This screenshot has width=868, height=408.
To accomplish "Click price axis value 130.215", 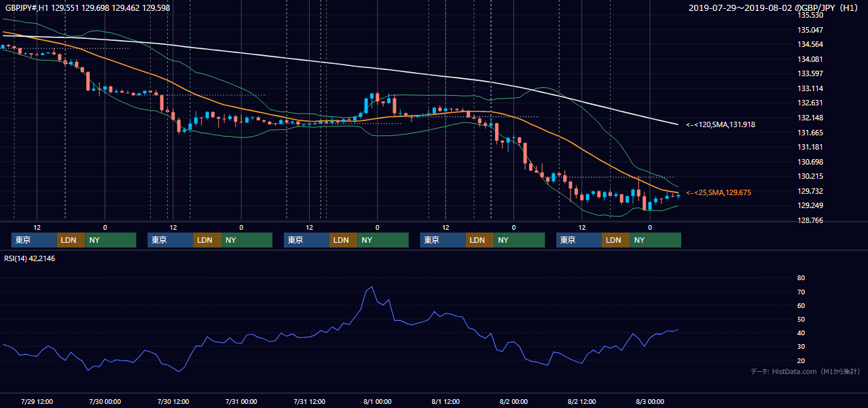I will [x=810, y=176].
